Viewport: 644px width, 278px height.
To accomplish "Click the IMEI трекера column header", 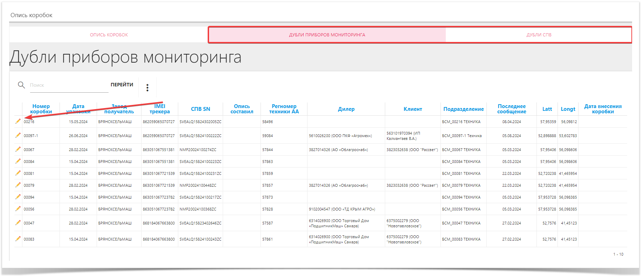I will (x=159, y=109).
